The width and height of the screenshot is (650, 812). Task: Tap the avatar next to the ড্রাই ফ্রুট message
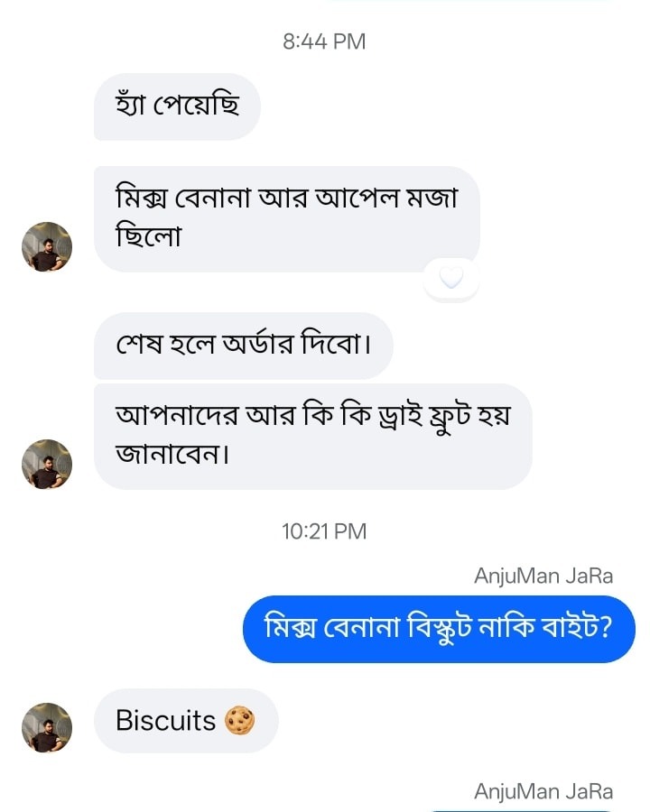pos(46,464)
